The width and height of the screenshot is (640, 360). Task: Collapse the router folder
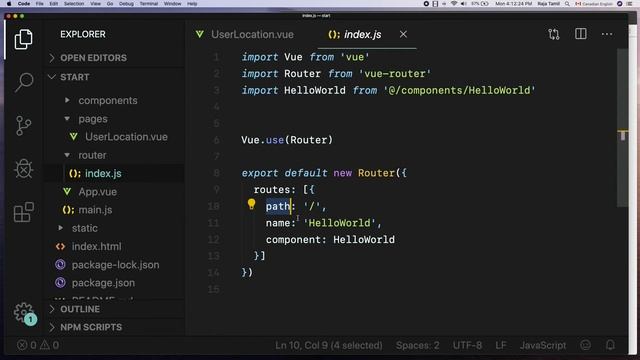[92, 155]
